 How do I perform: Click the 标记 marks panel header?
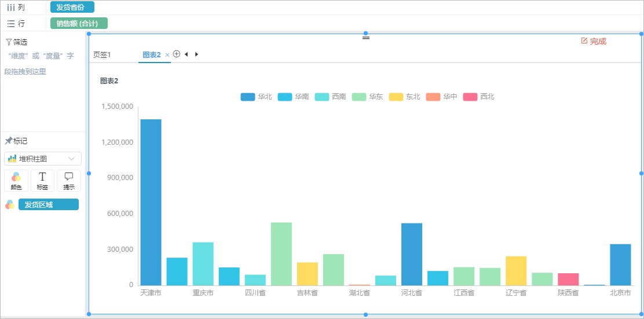(x=16, y=141)
